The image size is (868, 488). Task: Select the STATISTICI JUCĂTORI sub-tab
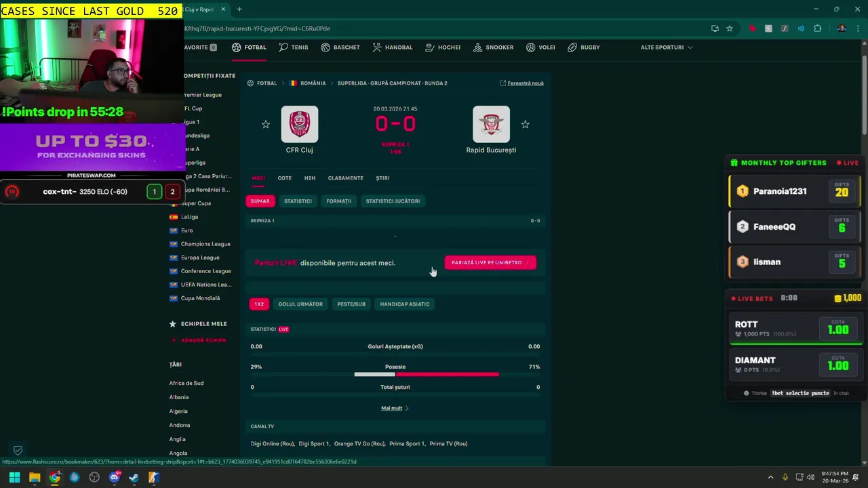pos(393,201)
